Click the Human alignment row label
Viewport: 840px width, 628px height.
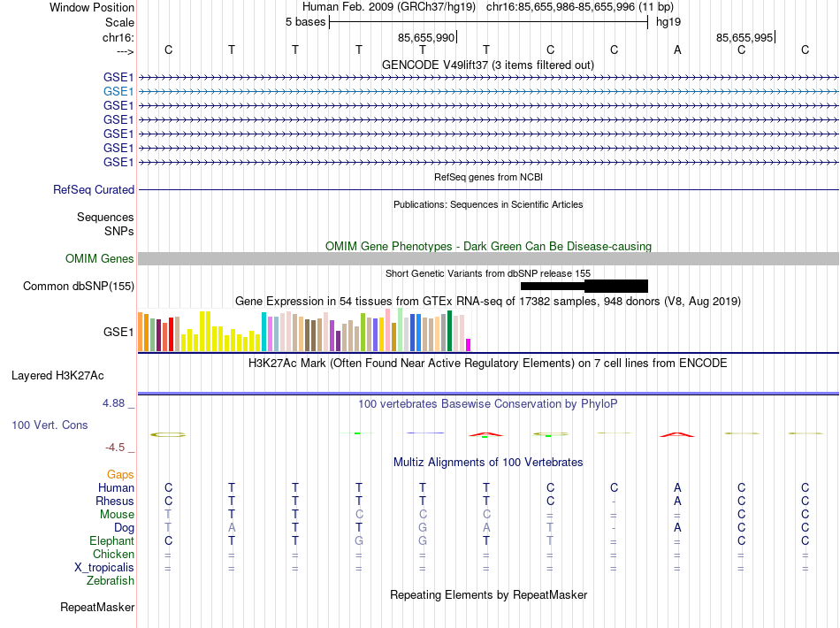point(116,487)
